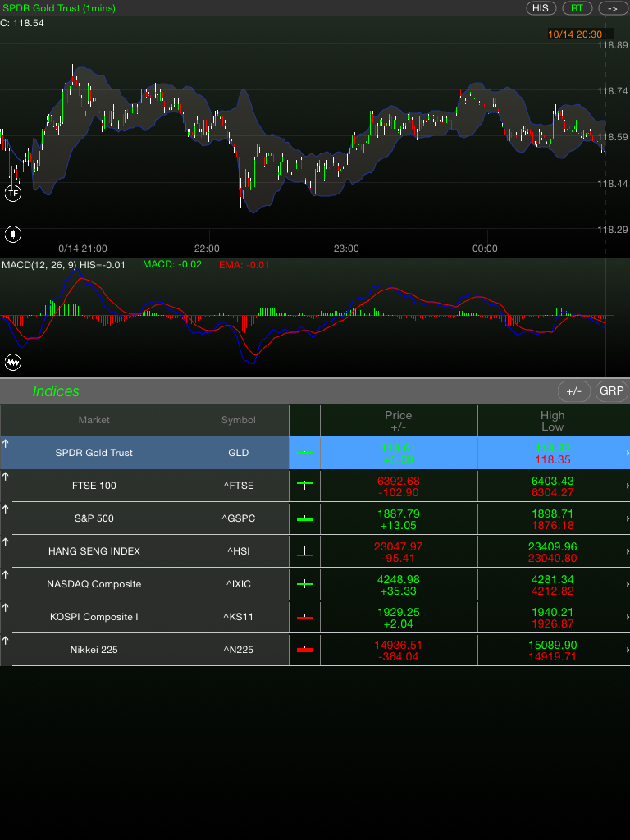
Task: Tap the arrow '->' button at top right
Action: pos(613,8)
